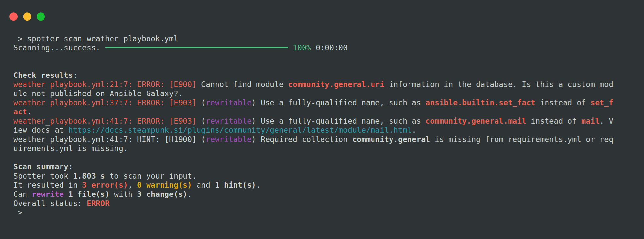Click the red 3 error(s) count

coord(105,185)
